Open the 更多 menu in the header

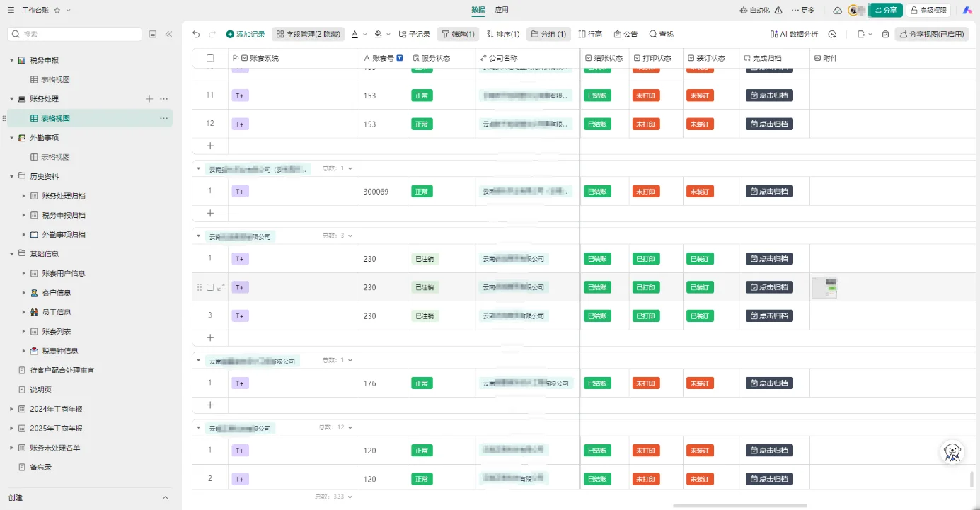pyautogui.click(x=803, y=11)
